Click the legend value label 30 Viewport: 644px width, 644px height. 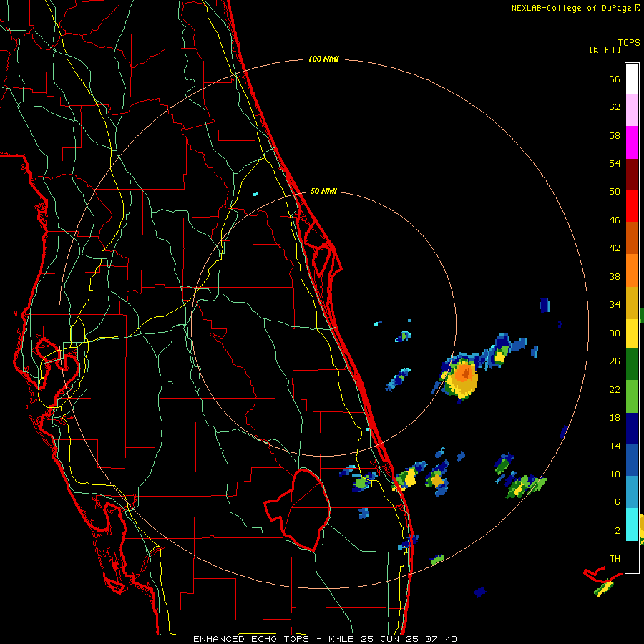(615, 333)
